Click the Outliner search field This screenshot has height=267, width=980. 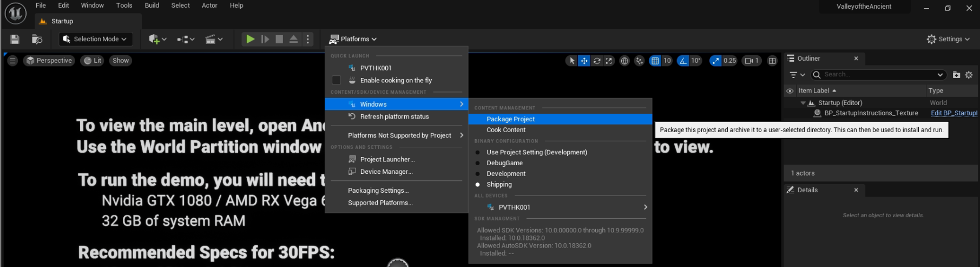coord(878,75)
